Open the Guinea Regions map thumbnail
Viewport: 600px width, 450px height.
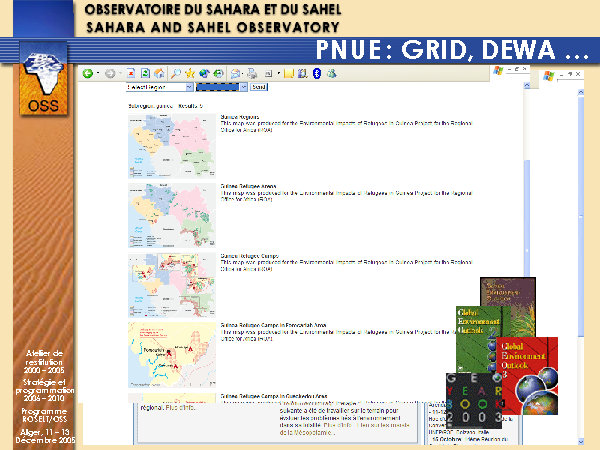pos(172,146)
